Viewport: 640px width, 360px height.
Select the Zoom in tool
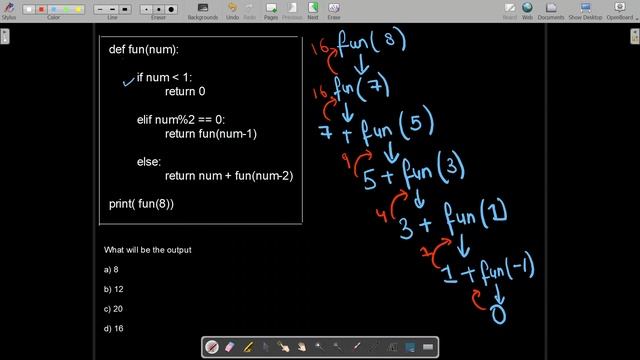click(x=320, y=347)
